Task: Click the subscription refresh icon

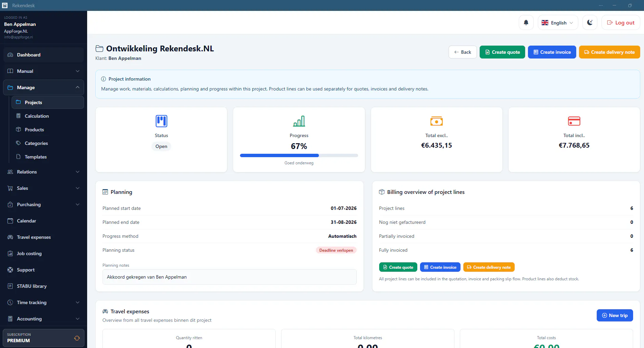Action: click(x=77, y=338)
